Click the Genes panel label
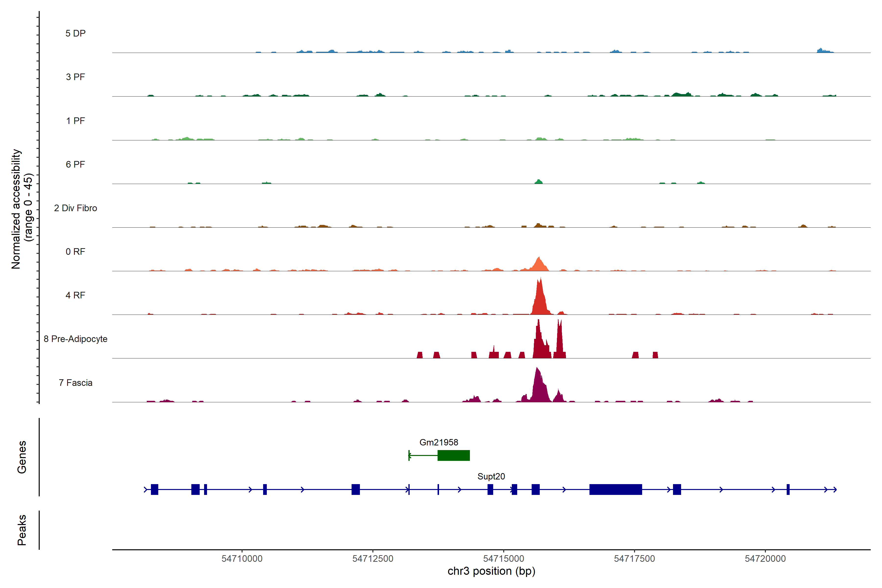 [x=22, y=457]
